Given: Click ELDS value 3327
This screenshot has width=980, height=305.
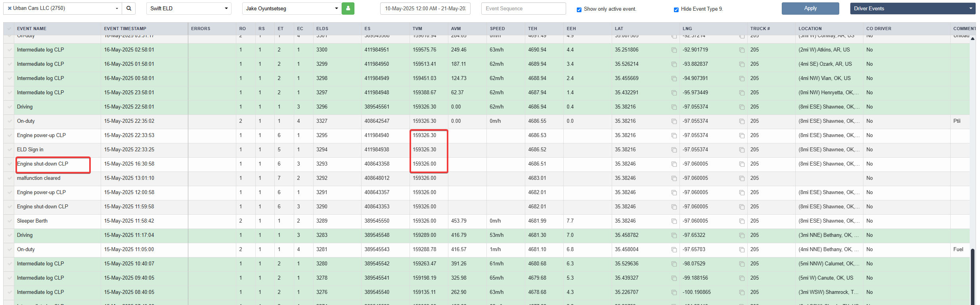Looking at the screenshot, I should [322, 121].
